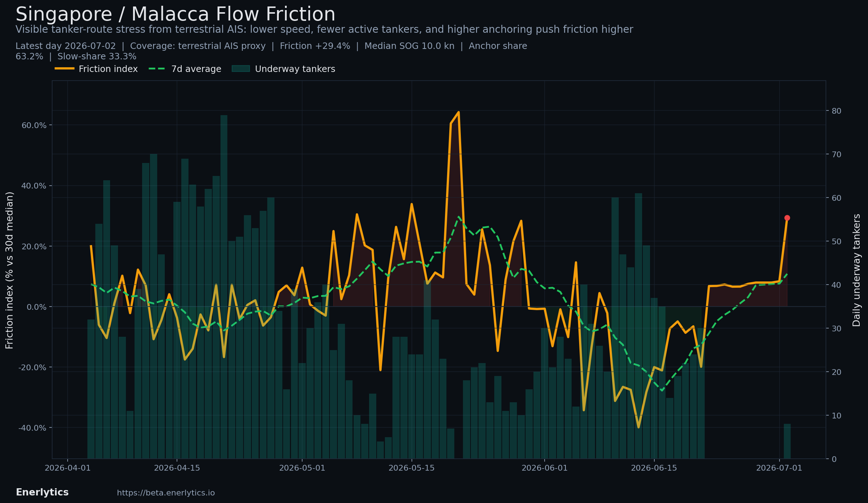The image size is (868, 503).
Task: Click the lone tanker bar at 2026-07-02
Action: pos(787,441)
